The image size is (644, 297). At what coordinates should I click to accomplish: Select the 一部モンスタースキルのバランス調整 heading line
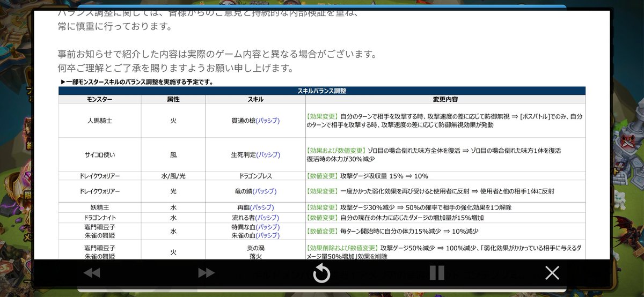click(x=137, y=82)
